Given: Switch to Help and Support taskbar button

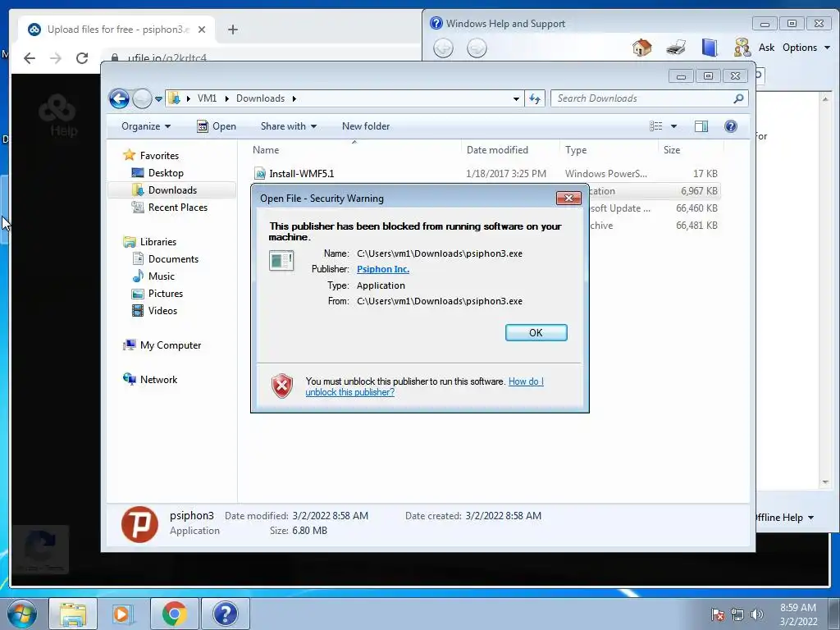Looking at the screenshot, I should pyautogui.click(x=225, y=614).
